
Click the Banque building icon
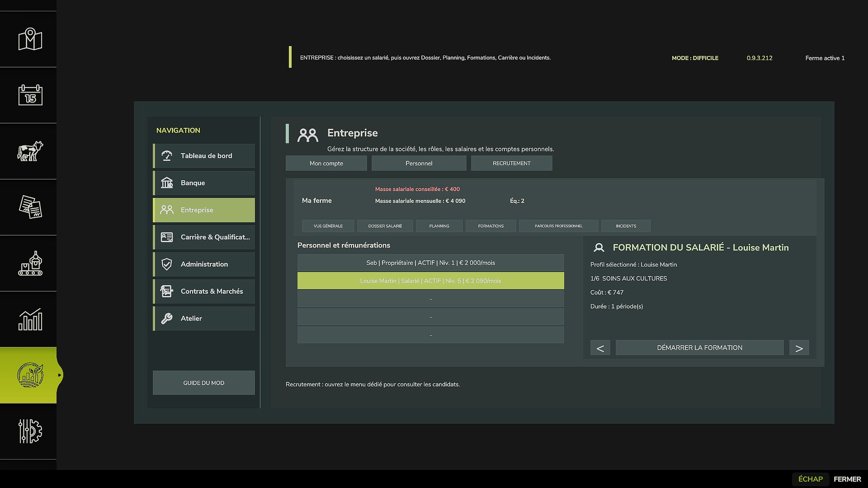pyautogui.click(x=167, y=183)
